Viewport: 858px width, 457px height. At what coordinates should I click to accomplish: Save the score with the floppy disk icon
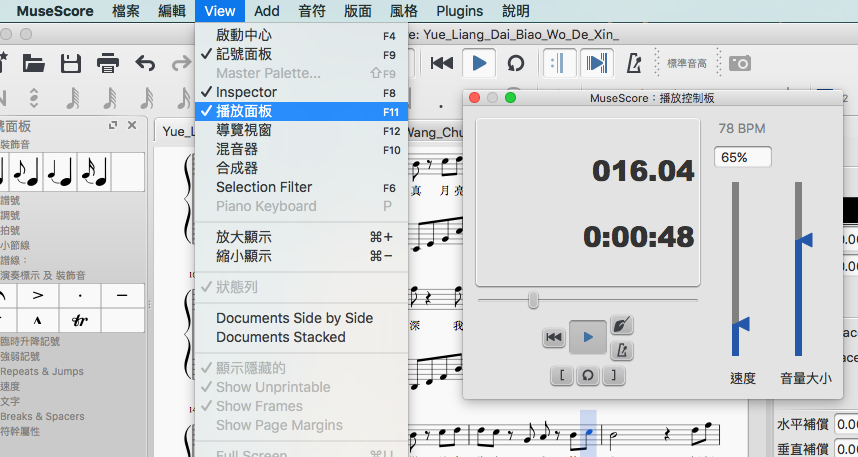(x=71, y=63)
